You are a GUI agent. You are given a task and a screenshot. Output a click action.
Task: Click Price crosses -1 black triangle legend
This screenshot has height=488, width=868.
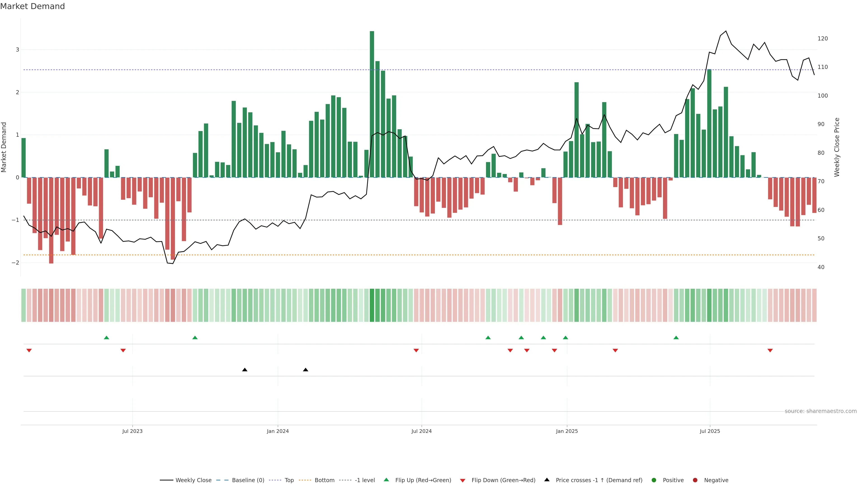[547, 480]
